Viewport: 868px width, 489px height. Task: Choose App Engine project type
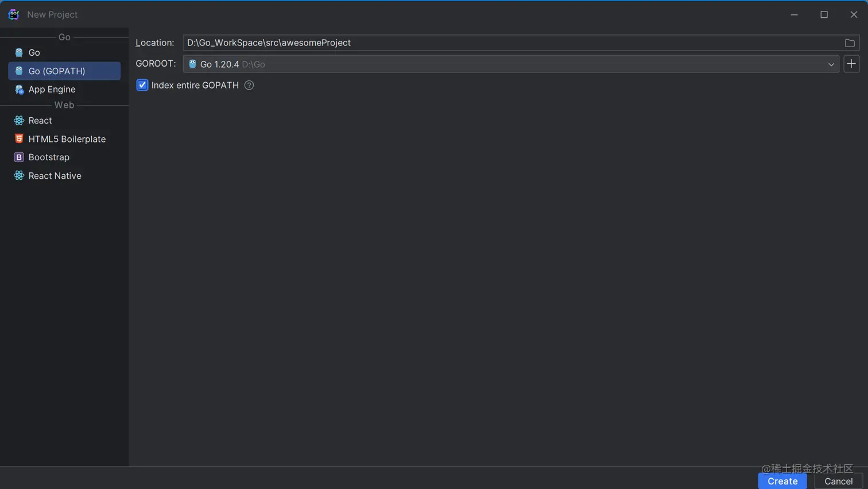click(64, 89)
